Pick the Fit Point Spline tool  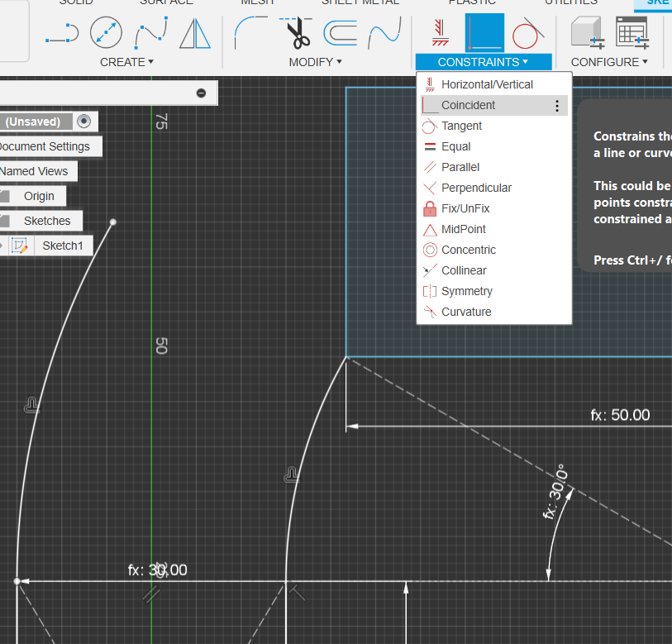[x=151, y=32]
